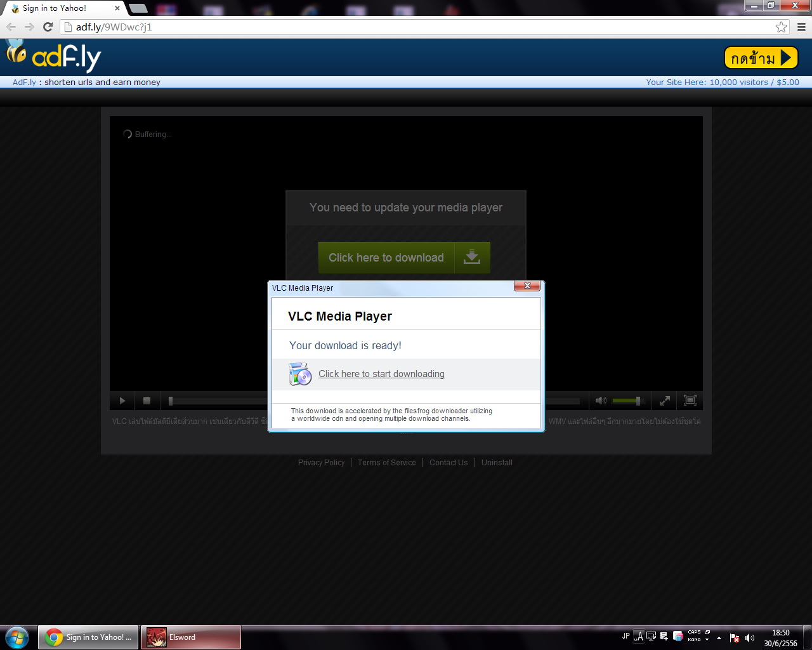Select the Sign in to Yahoo tab
The width and height of the screenshot is (812, 650).
63,8
